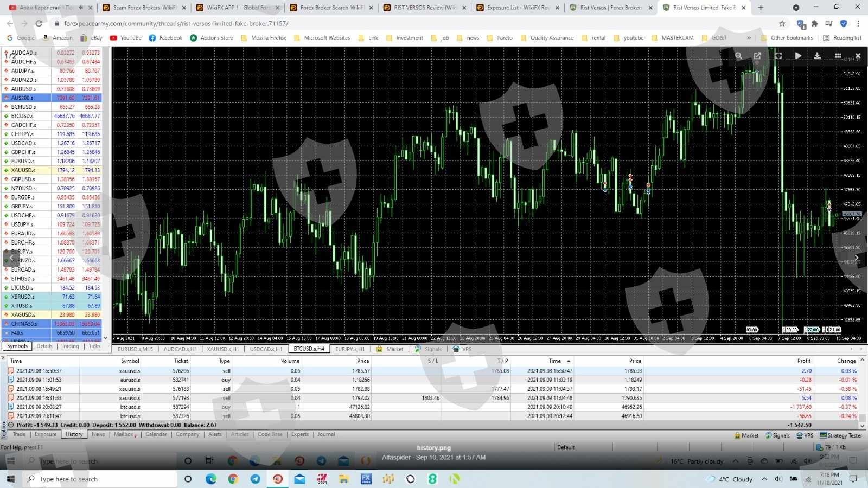The image size is (868, 488).
Task: Expand the Investment bookmark folder
Action: [404, 38]
